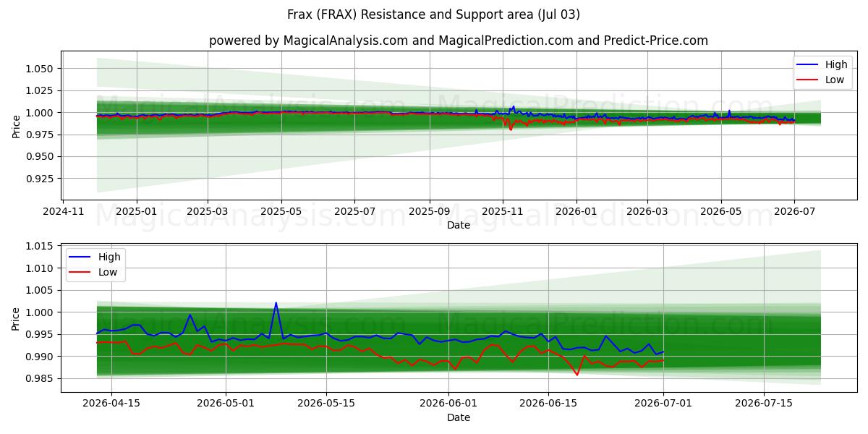Click the '2026-01' x-axis label on the top chart
This screenshot has height=434, width=868.
(576, 211)
